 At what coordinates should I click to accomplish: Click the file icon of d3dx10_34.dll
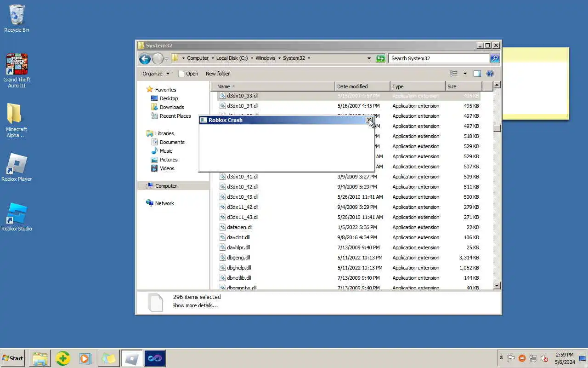(222, 106)
